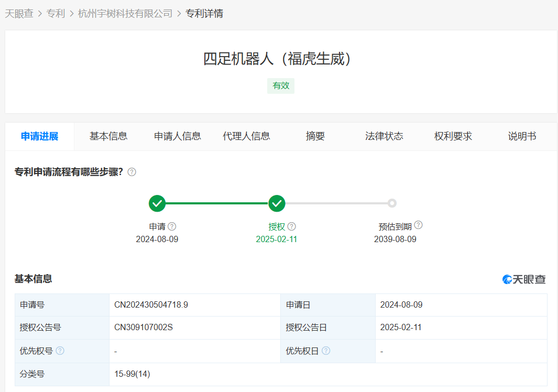Click the 天眼查 logo above the table
Viewport: 558px width, 392px height.
524,279
